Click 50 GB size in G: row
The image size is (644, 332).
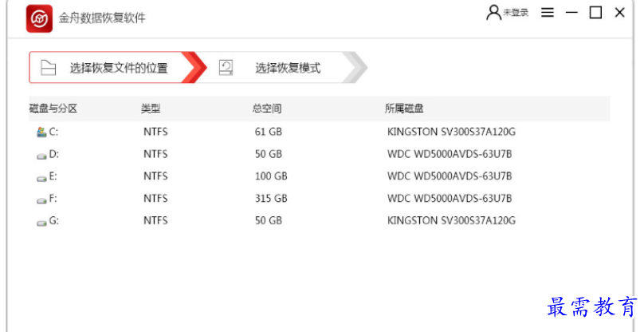(x=268, y=221)
